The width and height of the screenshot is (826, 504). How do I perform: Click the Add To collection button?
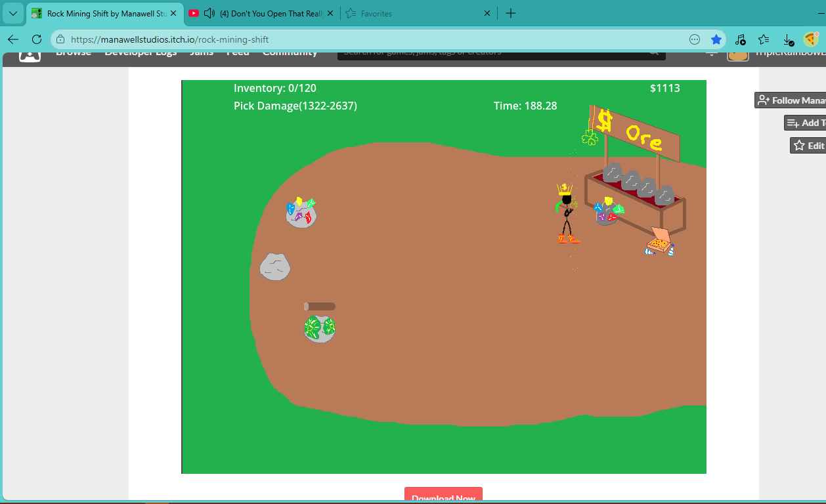click(805, 123)
